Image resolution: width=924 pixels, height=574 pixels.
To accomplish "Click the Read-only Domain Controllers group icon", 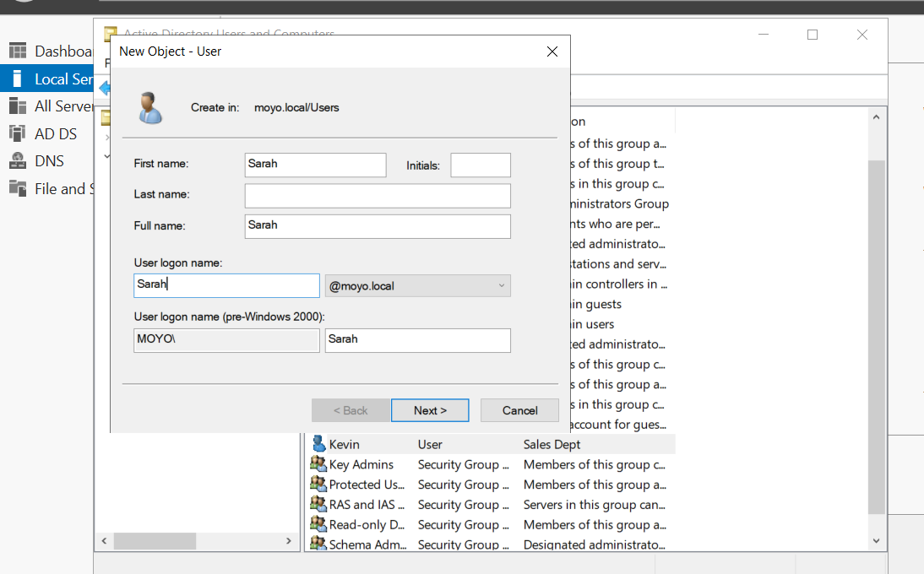I will pos(318,525).
